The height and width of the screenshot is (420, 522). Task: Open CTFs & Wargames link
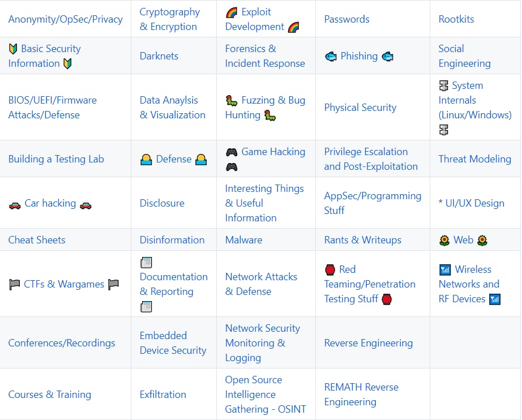click(x=64, y=284)
